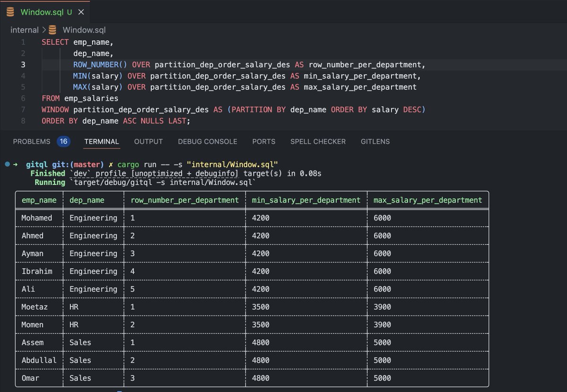The width and height of the screenshot is (567, 392).
Task: Click the 'Assem' cell in the table
Action: click(33, 342)
